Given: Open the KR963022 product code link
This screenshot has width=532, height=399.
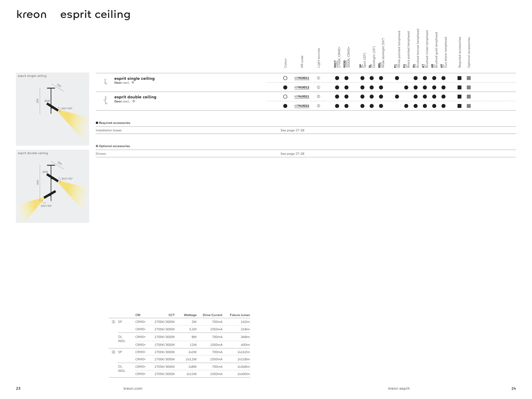Looking at the screenshot, I should point(302,106).
